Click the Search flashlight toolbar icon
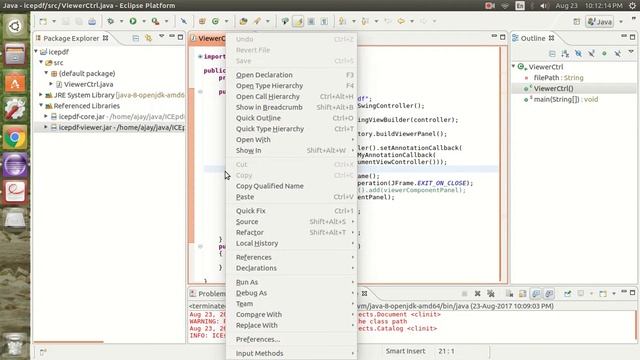This screenshot has height=360, width=640. point(257,21)
